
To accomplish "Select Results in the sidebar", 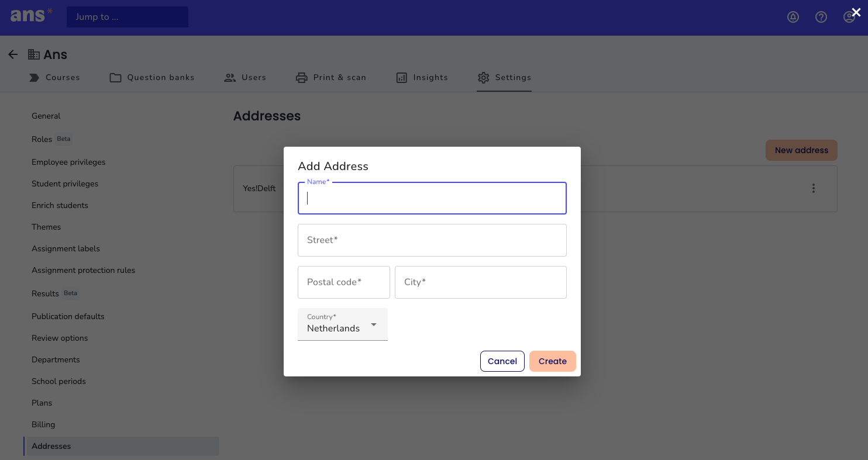I will (x=45, y=293).
